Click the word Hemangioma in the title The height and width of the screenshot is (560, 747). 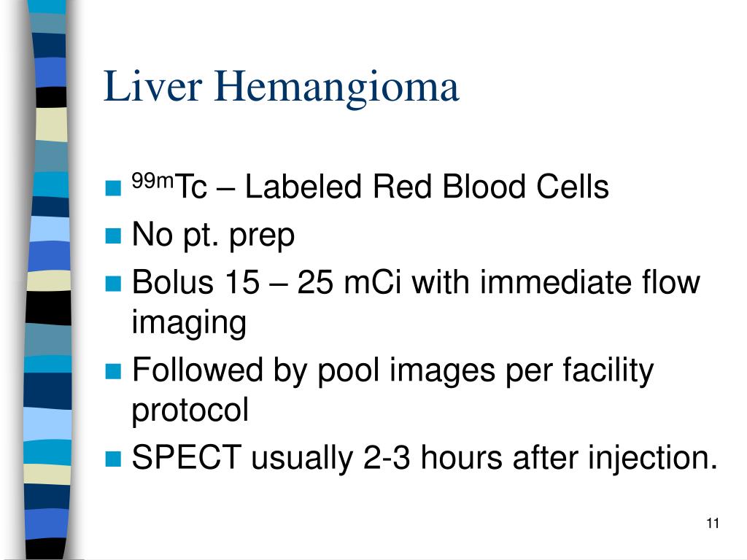[337, 87]
